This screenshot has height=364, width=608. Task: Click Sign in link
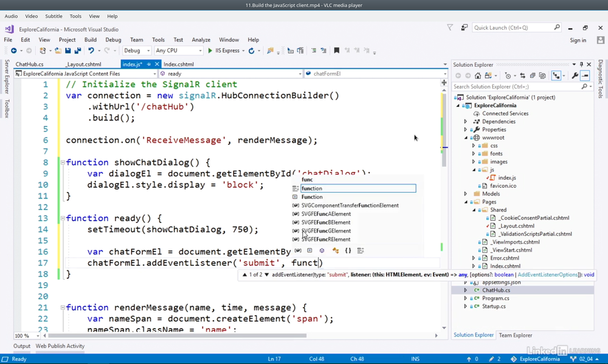[578, 40]
